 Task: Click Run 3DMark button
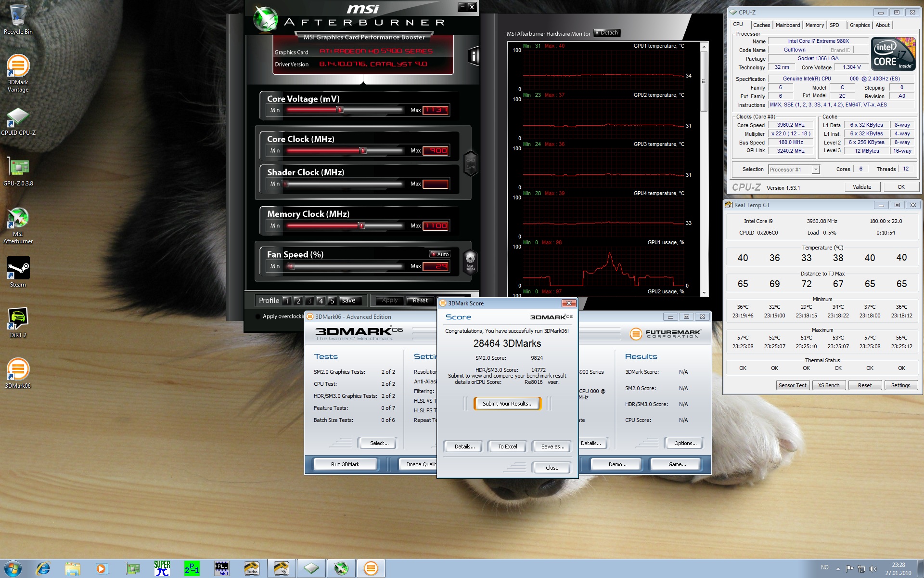pyautogui.click(x=345, y=464)
